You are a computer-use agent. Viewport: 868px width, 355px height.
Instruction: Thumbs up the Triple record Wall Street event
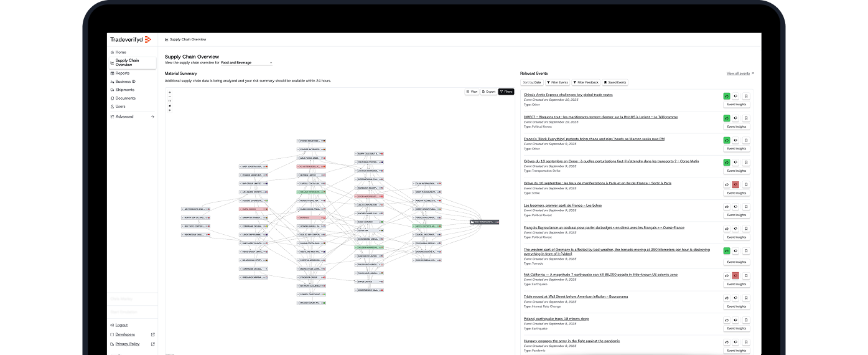pyautogui.click(x=727, y=298)
